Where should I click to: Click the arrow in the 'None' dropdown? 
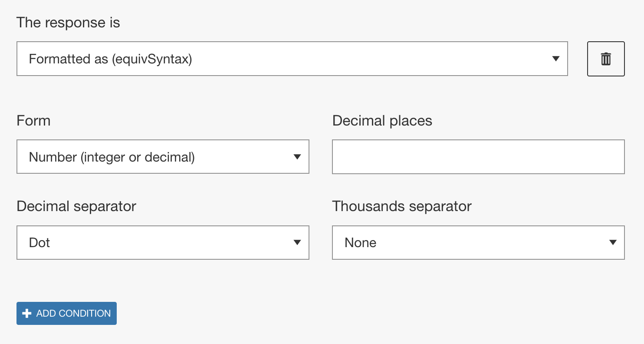pyautogui.click(x=613, y=242)
